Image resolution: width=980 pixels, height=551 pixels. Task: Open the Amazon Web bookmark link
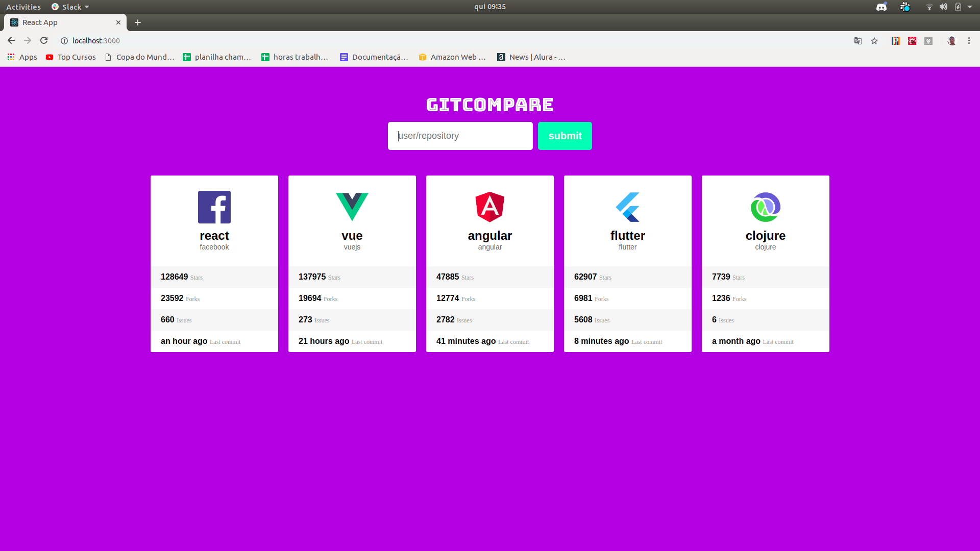point(452,57)
